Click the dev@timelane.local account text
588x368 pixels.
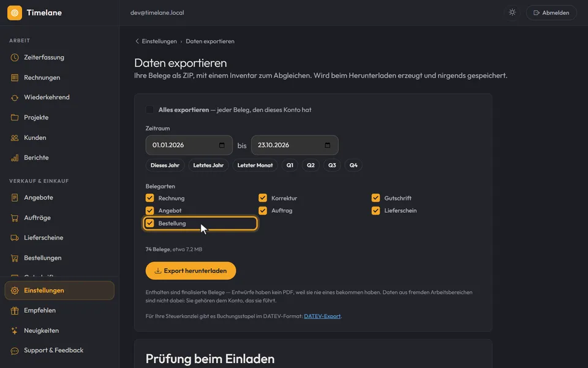pos(157,13)
